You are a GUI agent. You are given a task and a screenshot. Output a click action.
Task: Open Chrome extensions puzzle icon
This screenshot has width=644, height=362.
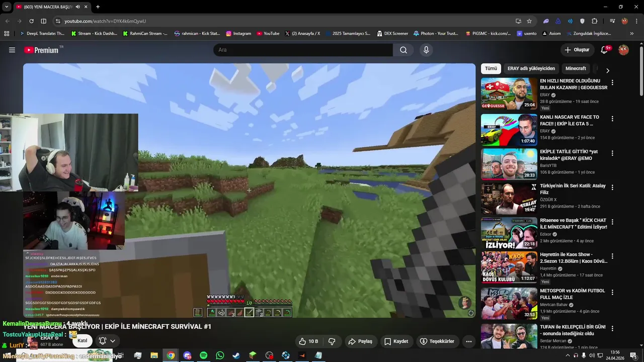point(595,21)
